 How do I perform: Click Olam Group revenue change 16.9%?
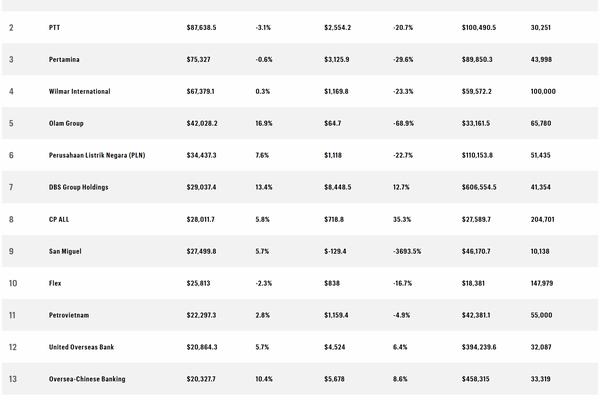point(264,123)
